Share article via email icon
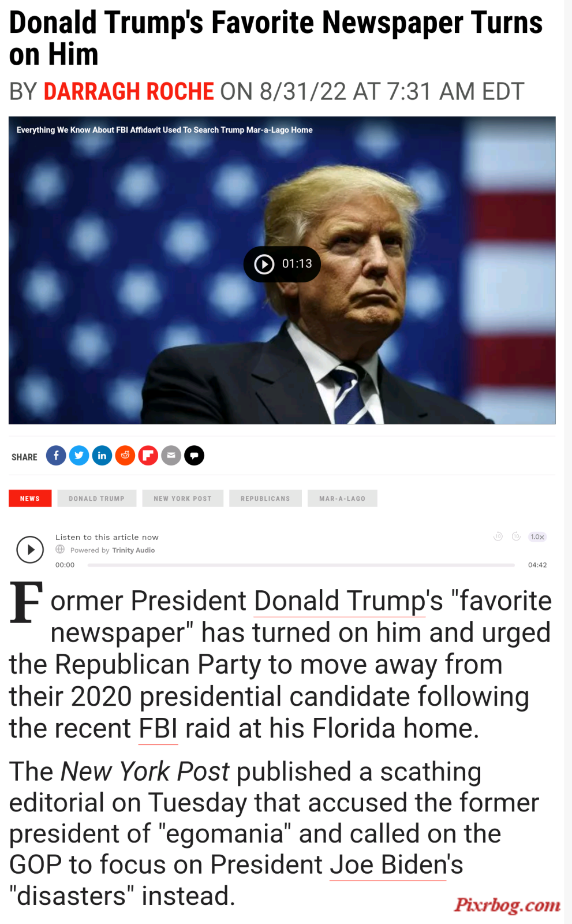572x924 pixels. [x=171, y=456]
